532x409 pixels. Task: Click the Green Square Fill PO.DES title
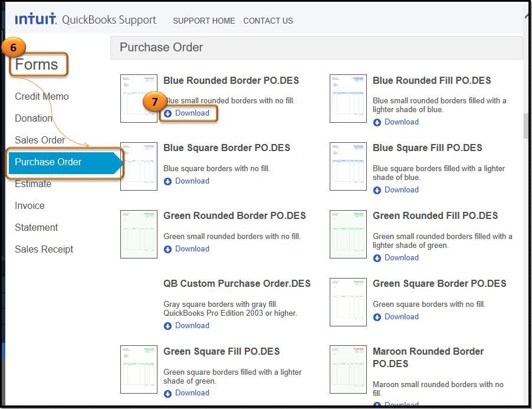[222, 351]
